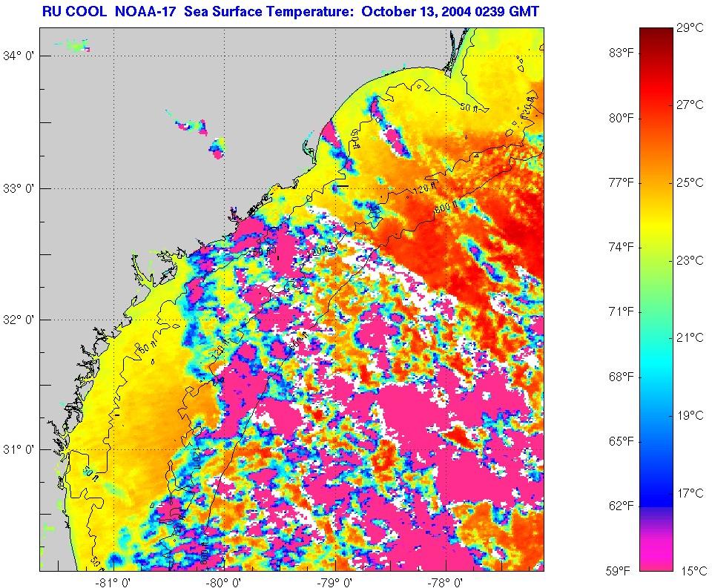Click the 33° 0' latitude label

(x=19, y=188)
